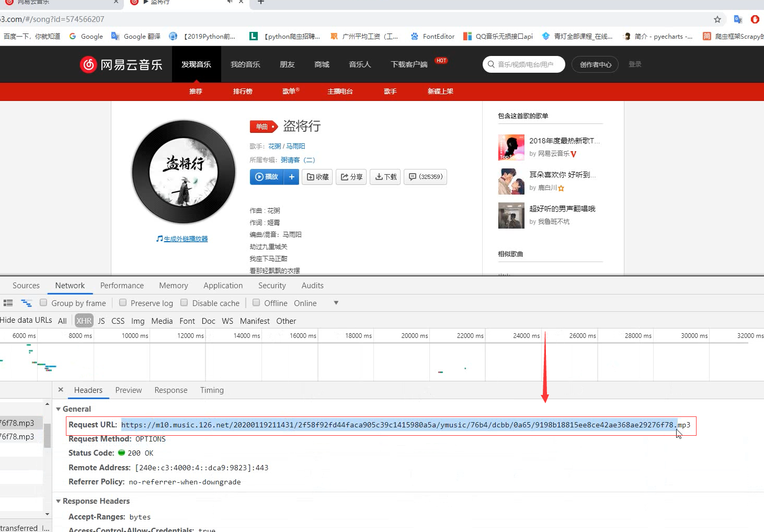764x532 pixels.
Task: Click the 下载 download button
Action: click(x=386, y=177)
